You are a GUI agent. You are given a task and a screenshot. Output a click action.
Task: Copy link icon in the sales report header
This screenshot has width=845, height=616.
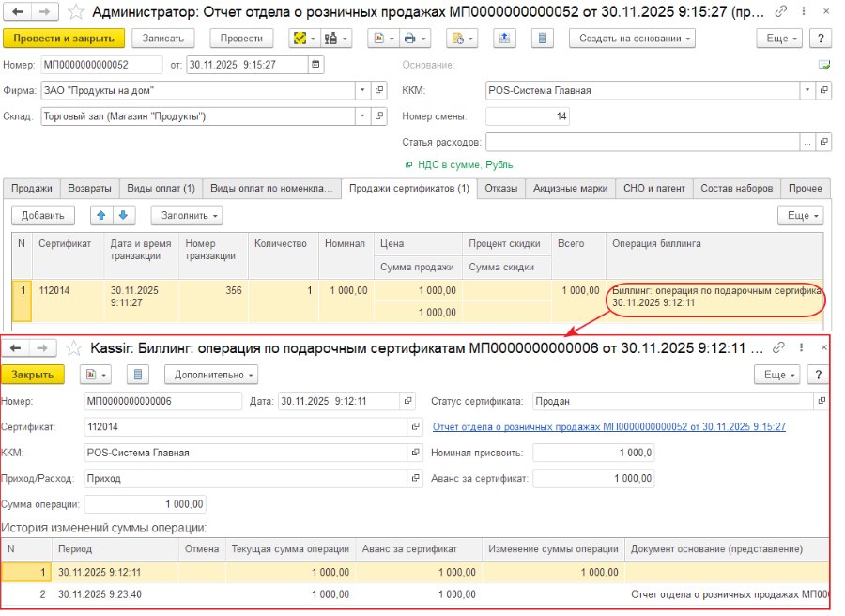tap(780, 11)
